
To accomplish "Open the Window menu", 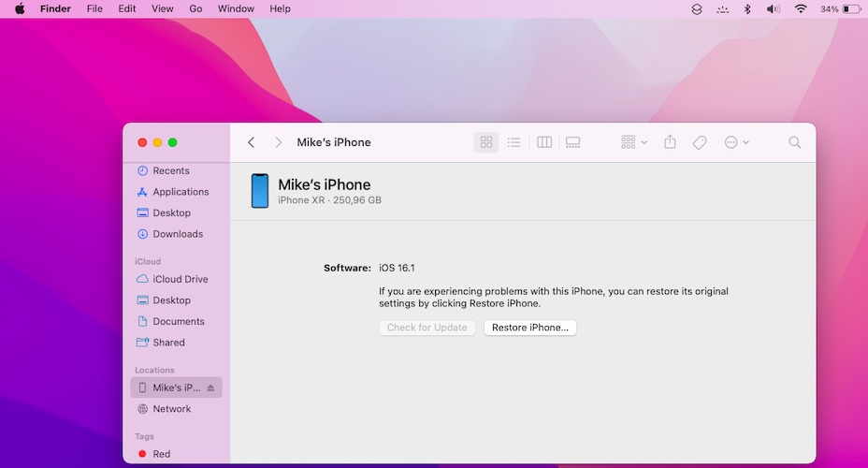I will [x=236, y=8].
